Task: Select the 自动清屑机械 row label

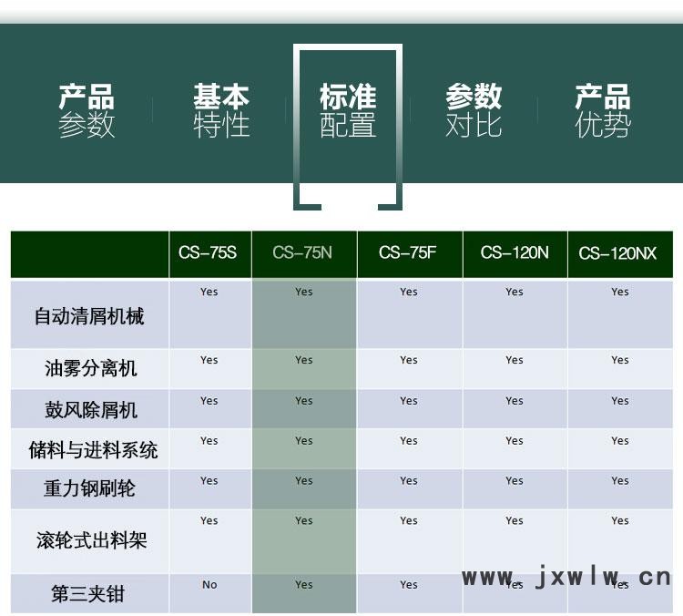Action: (89, 316)
